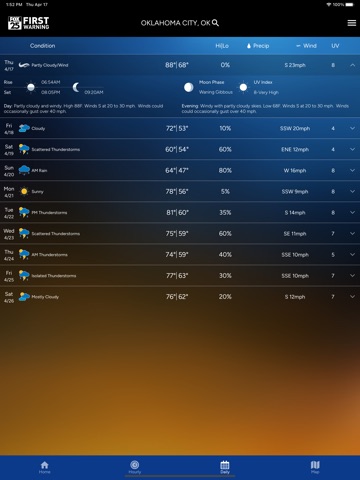
Task: Tap the sunrise sun icon
Action: [x=31, y=87]
